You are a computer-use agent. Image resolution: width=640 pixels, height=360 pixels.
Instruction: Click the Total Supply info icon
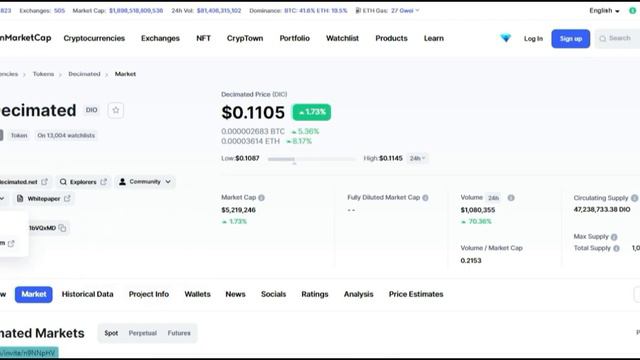tap(616, 248)
